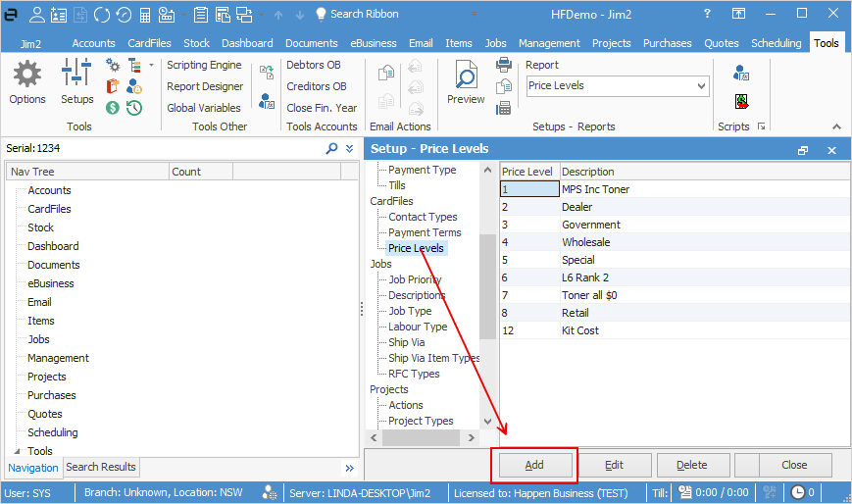Click the Search Ribbon field
852x504 pixels.
click(364, 14)
